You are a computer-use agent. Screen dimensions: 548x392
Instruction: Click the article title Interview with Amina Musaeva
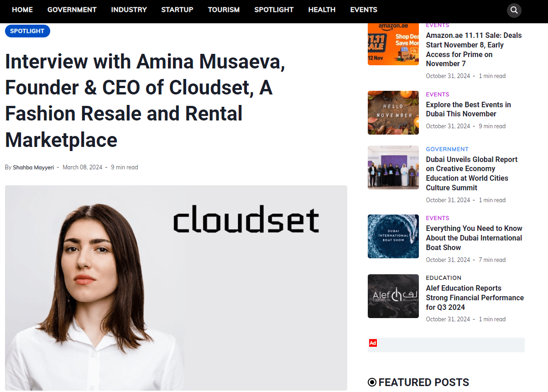(x=145, y=100)
